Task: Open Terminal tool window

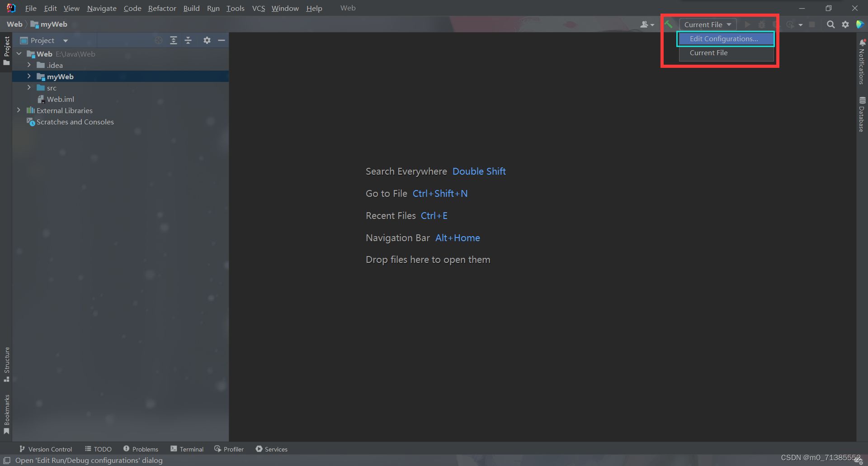Action: (187, 449)
